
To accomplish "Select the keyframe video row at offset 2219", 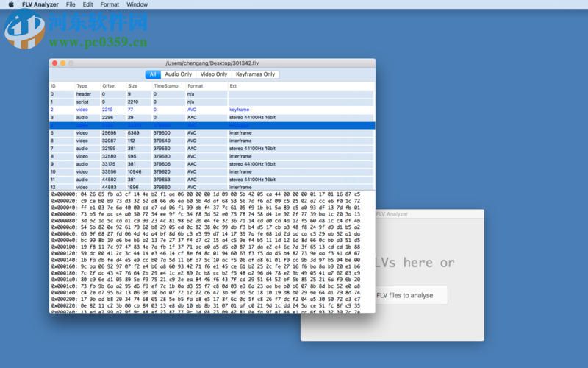I will 212,110.
